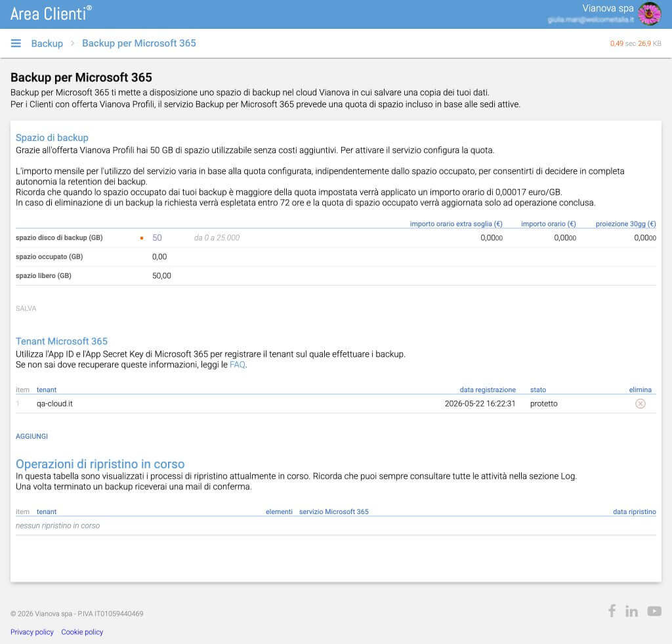Click importo orario (€) header
672x644 pixels.
pos(548,224)
